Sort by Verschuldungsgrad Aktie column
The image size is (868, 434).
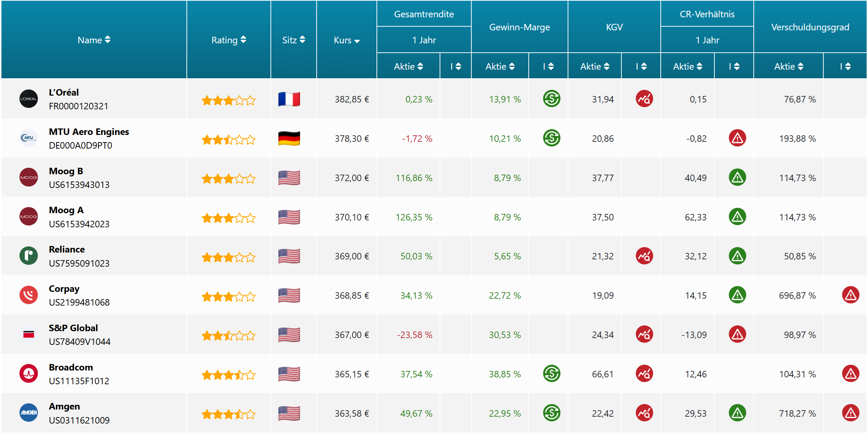pos(788,66)
